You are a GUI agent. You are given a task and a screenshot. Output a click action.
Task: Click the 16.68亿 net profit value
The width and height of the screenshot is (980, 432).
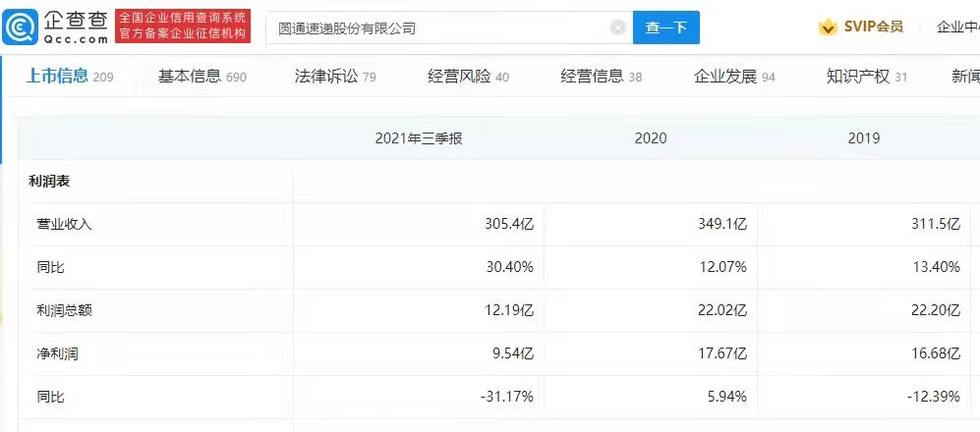click(x=936, y=354)
